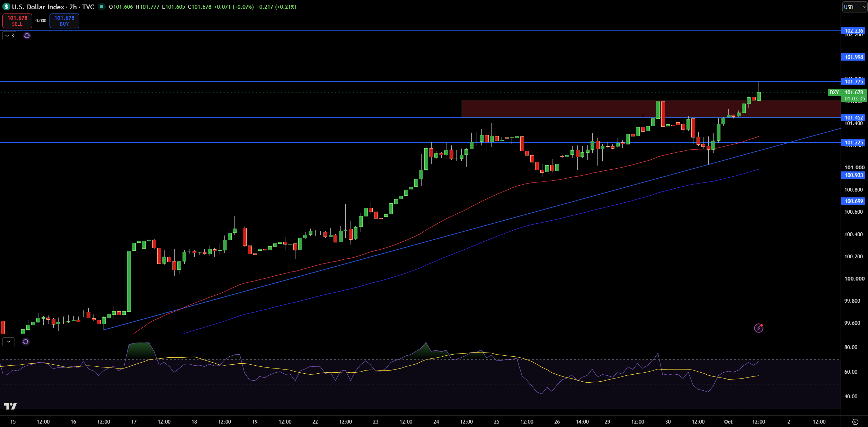Click the TradingView logo watermark
The width and height of the screenshot is (868, 427).
10,406
